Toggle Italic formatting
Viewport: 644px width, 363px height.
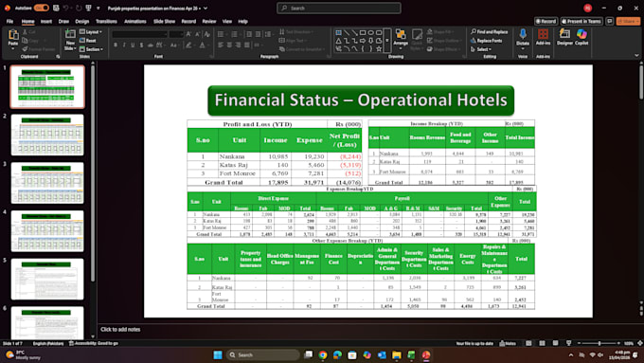tap(124, 45)
